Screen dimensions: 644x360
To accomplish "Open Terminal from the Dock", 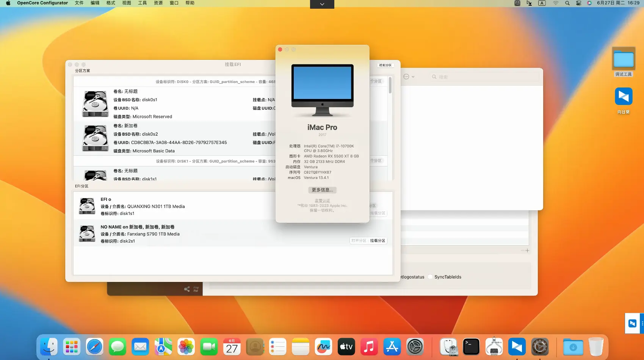I will (x=471, y=346).
